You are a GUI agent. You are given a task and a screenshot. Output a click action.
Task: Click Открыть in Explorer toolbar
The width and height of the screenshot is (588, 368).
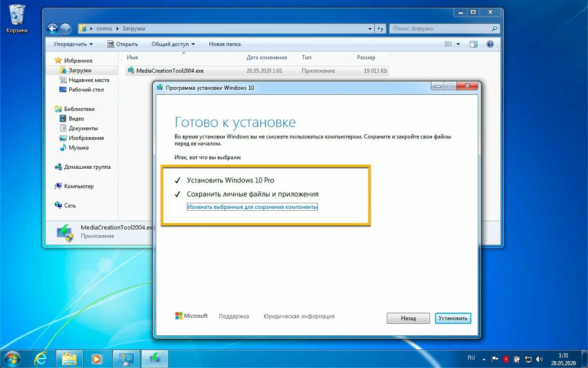coord(123,44)
